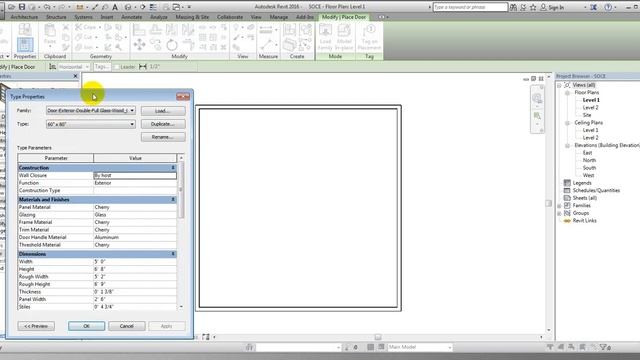The image size is (640, 360).
Task: Click the star favorites icon in title bar
Action: point(533,7)
